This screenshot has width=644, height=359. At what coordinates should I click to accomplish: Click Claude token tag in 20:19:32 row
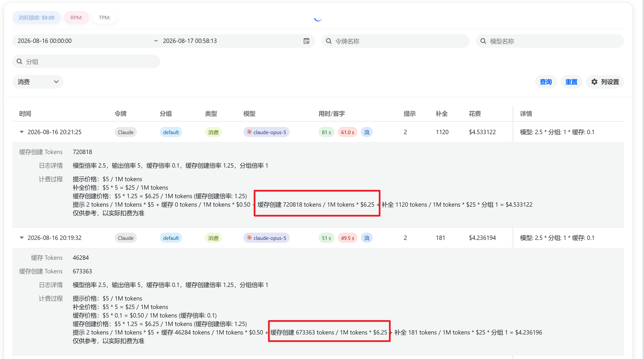coord(126,238)
